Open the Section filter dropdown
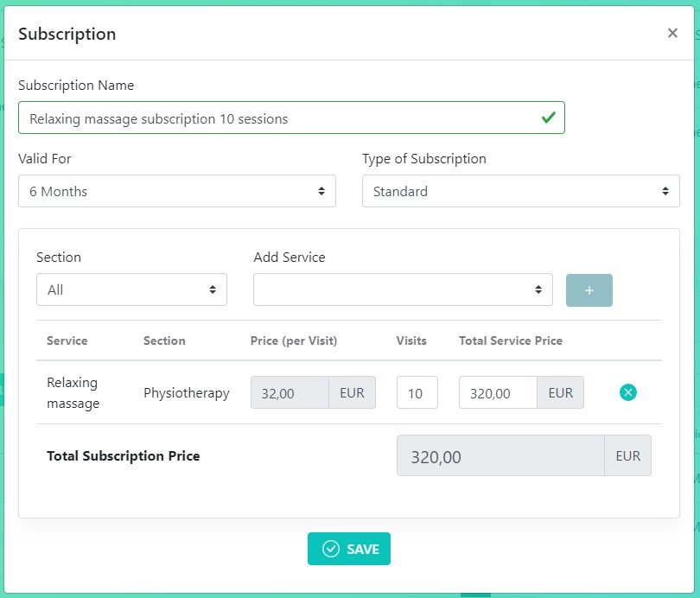Screen dimensions: 700x598 click(131, 289)
